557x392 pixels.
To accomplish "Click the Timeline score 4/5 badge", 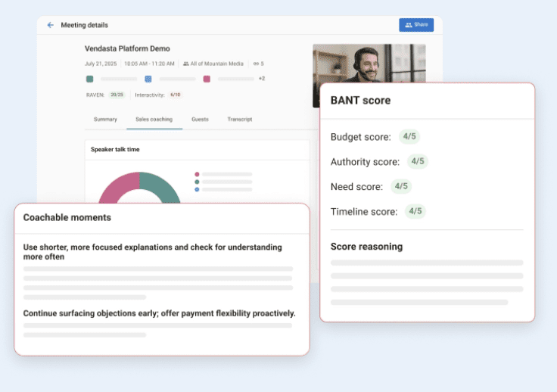I will tap(415, 211).
